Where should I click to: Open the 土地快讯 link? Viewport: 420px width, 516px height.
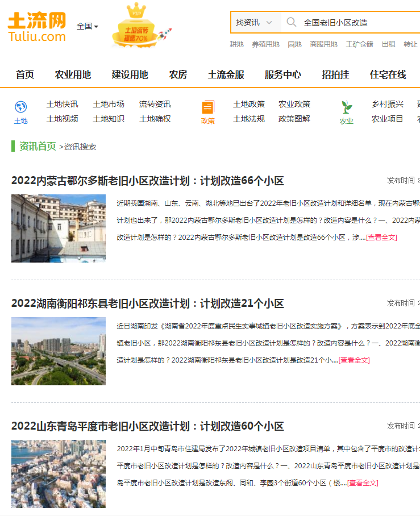[62, 105]
